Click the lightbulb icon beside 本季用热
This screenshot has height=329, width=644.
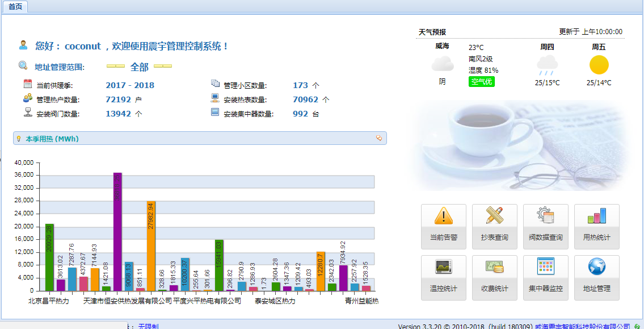19,138
